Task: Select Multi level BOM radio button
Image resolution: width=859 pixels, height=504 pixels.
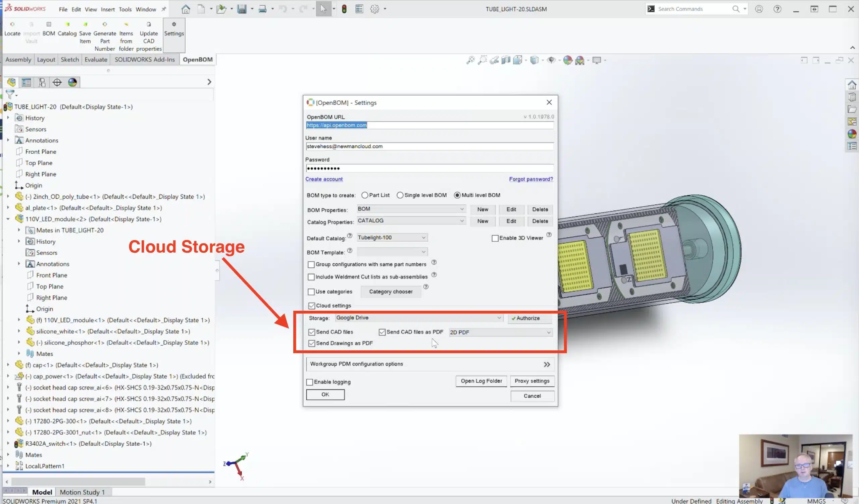Action: coord(457,195)
